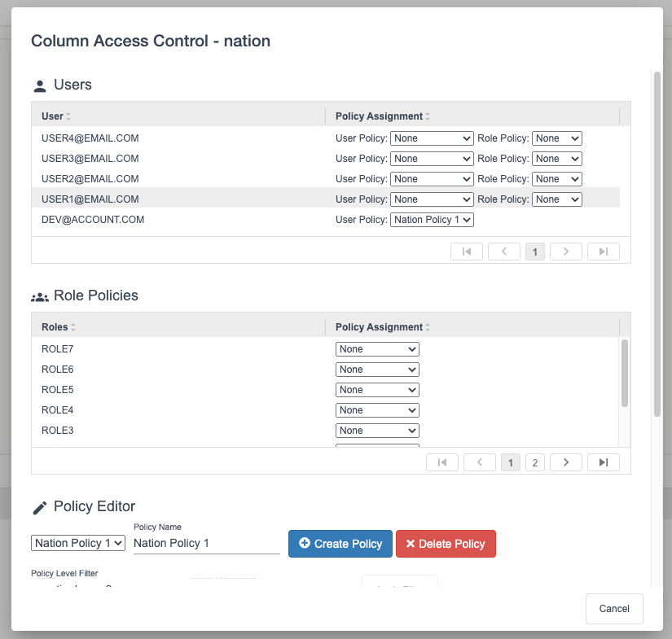Viewport: 672px width, 639px height.
Task: Jump to first page of the Users table
Action: [466, 251]
